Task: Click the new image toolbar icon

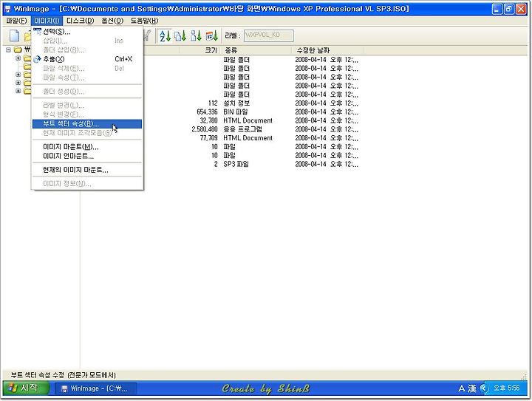Action: (x=14, y=35)
